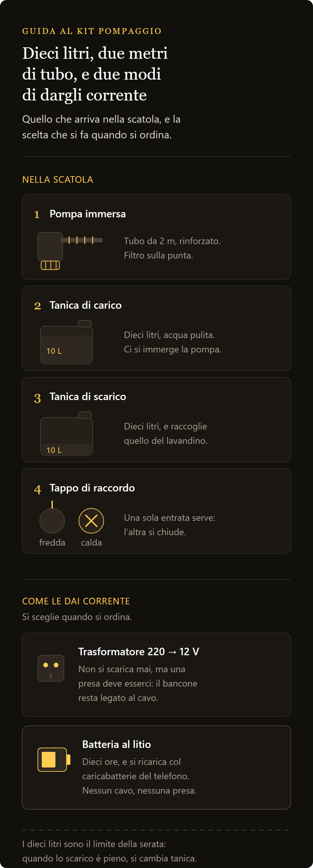Select the Batteria al litio option
The height and width of the screenshot is (868, 313).
tap(156, 767)
